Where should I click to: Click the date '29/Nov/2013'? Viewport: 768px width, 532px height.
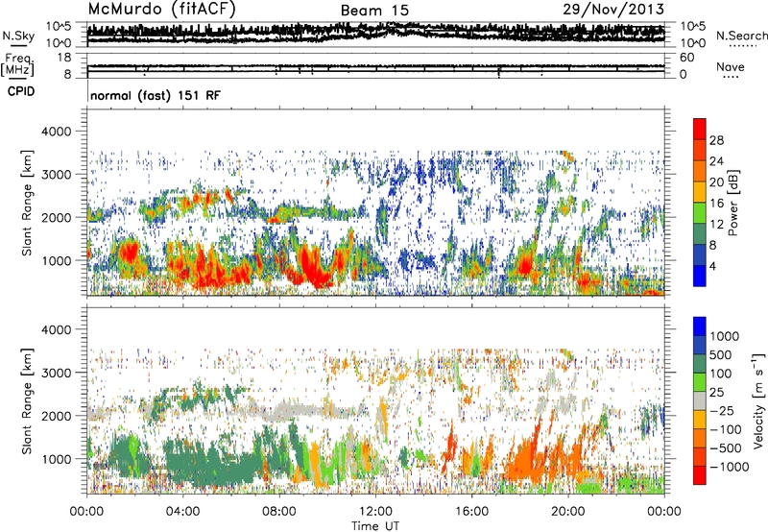coord(613,9)
